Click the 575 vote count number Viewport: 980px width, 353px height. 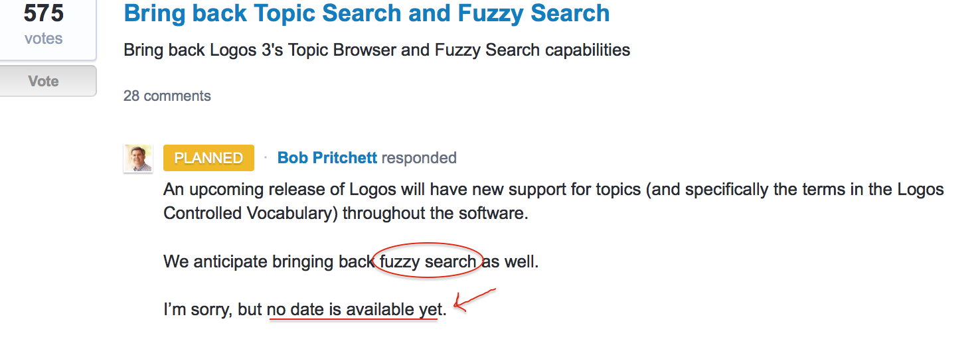pos(44,13)
